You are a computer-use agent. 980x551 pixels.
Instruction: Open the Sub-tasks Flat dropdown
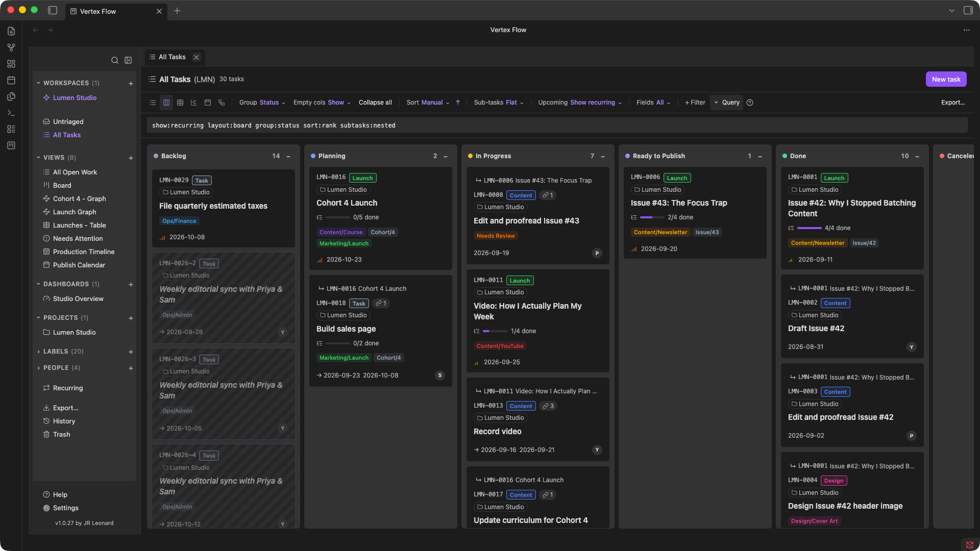(499, 103)
